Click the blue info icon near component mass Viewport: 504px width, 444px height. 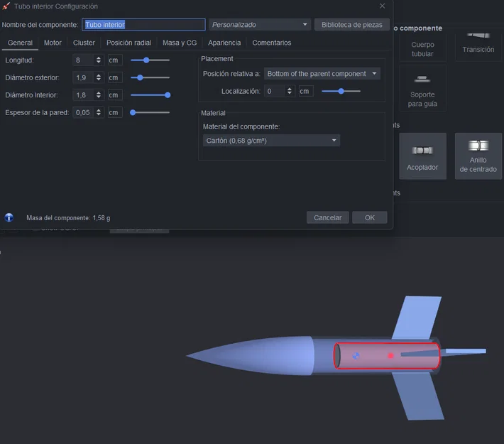[x=9, y=217]
